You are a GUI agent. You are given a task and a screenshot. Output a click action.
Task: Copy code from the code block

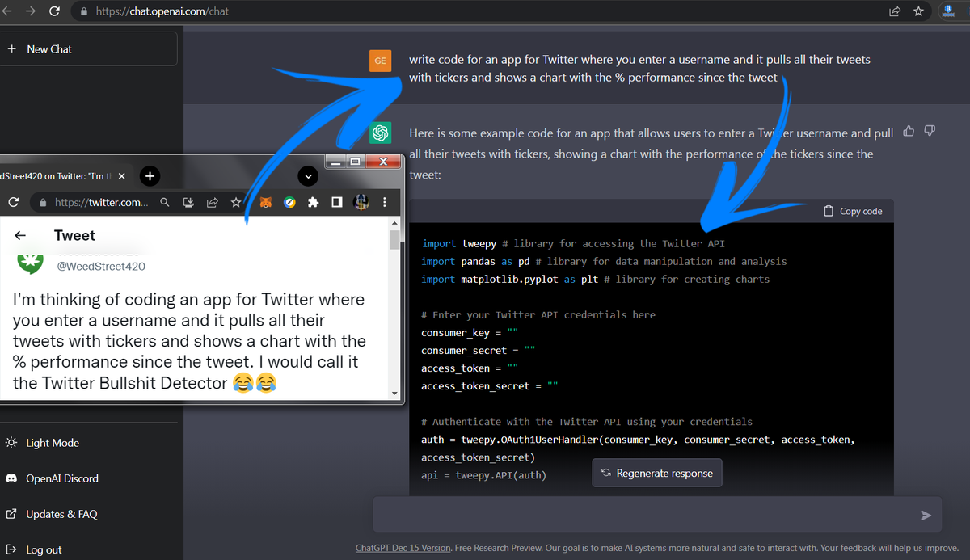(x=853, y=211)
